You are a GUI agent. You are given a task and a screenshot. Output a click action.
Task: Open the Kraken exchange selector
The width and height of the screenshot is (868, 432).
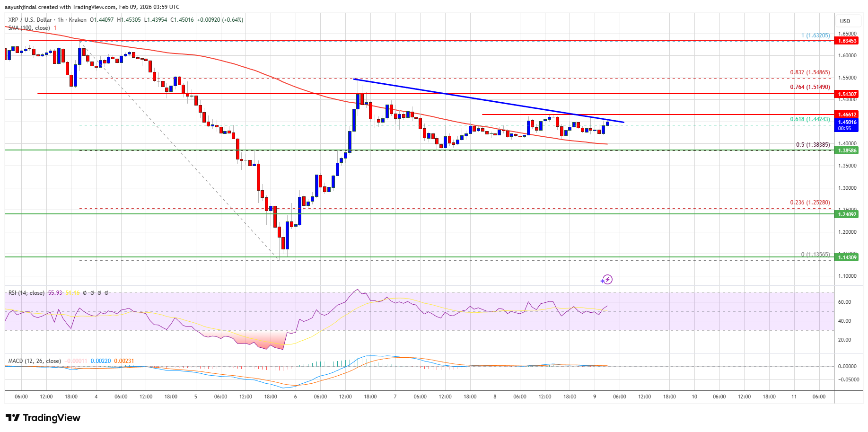[x=77, y=20]
